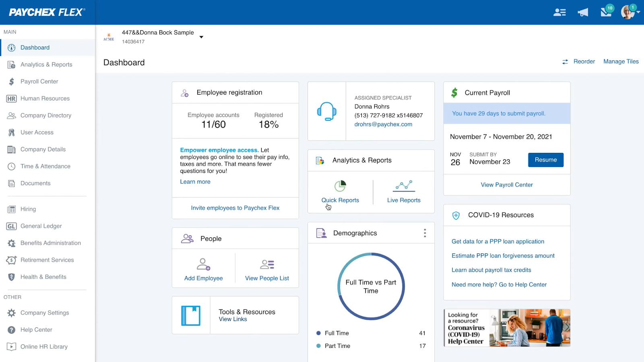The width and height of the screenshot is (644, 362).
Task: Open Time & Attendance from the sidebar
Action: (x=11, y=166)
